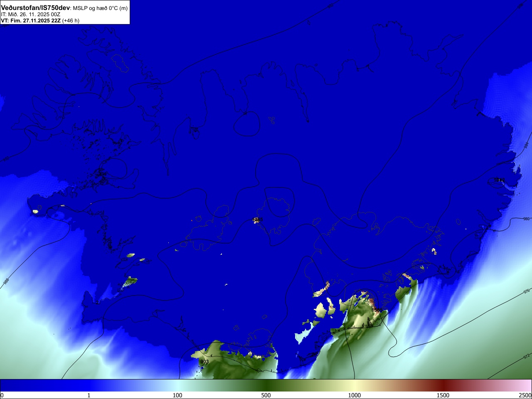
Task: Click the "903" height label on the map
Action: click(204, 362)
